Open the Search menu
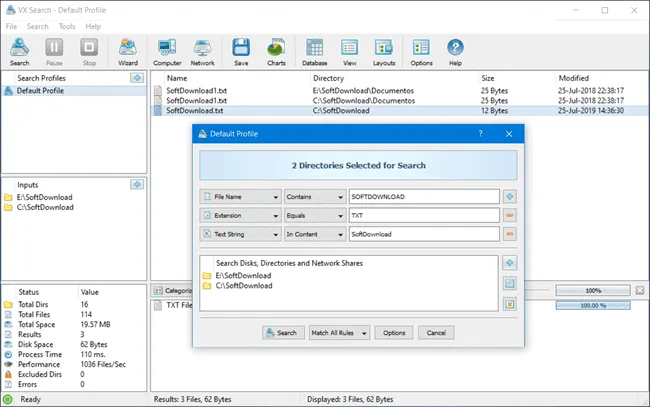 pos(37,26)
